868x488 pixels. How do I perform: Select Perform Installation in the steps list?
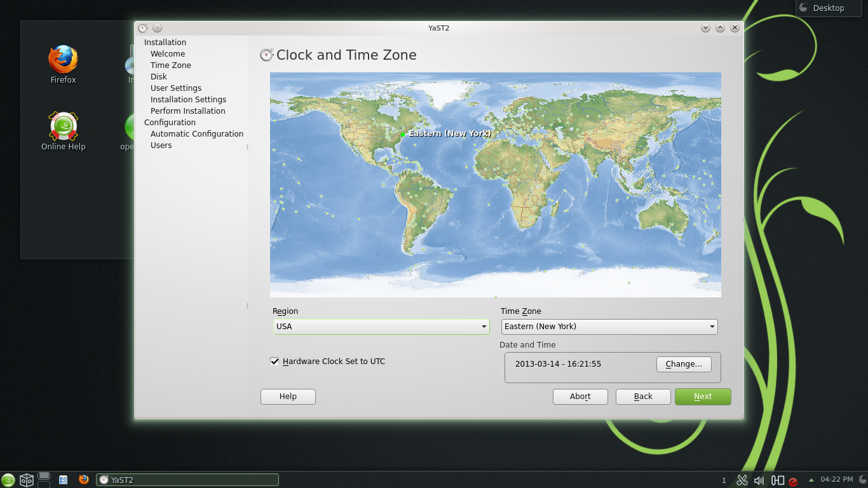(x=187, y=111)
